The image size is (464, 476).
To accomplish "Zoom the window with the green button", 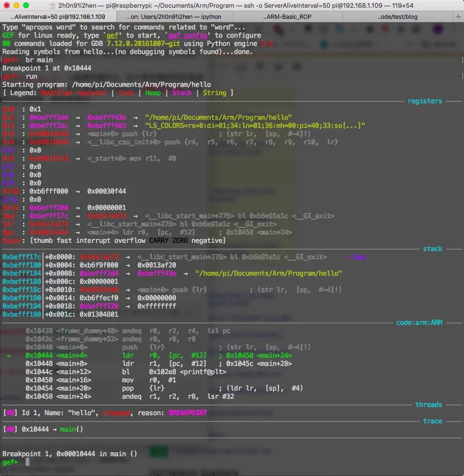I will pos(26,5).
